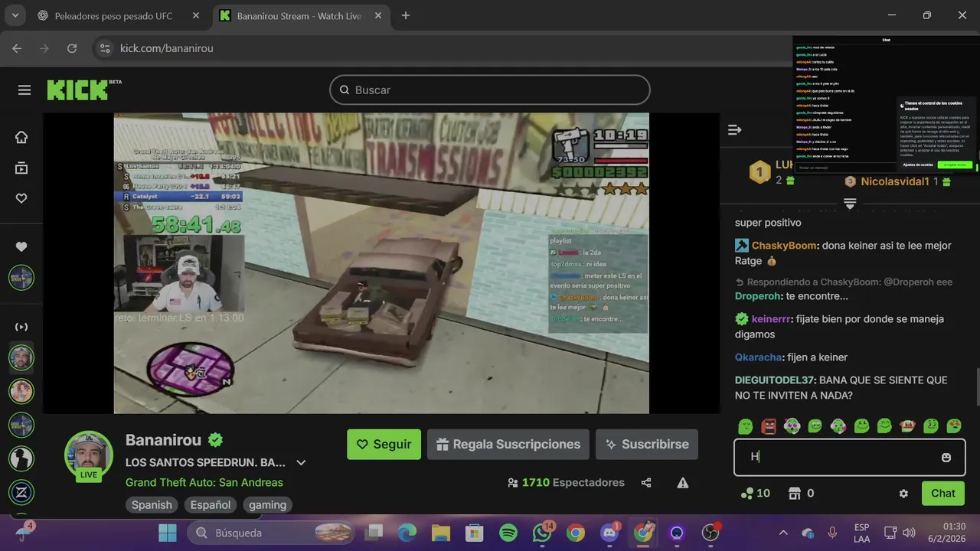The image size is (980, 551).
Task: Open the channel points icon showing 10
Action: pyautogui.click(x=756, y=494)
